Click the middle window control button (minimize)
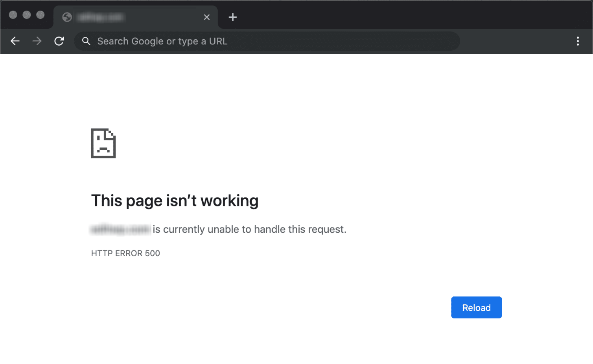 click(27, 15)
